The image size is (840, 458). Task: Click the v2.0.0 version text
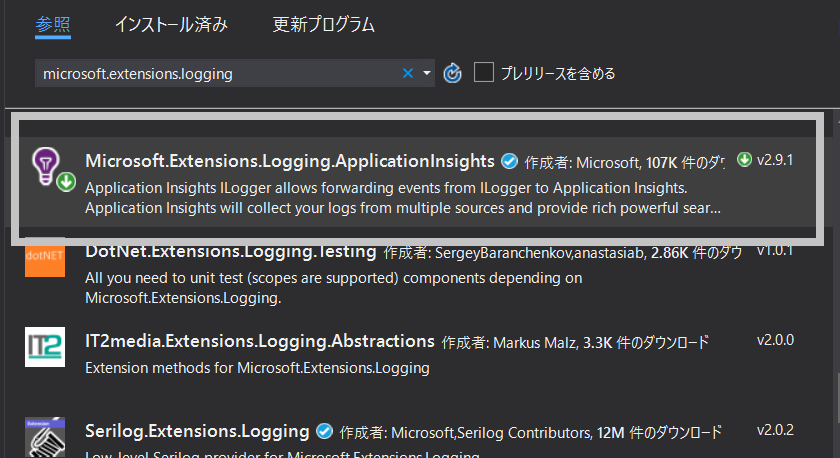[775, 340]
